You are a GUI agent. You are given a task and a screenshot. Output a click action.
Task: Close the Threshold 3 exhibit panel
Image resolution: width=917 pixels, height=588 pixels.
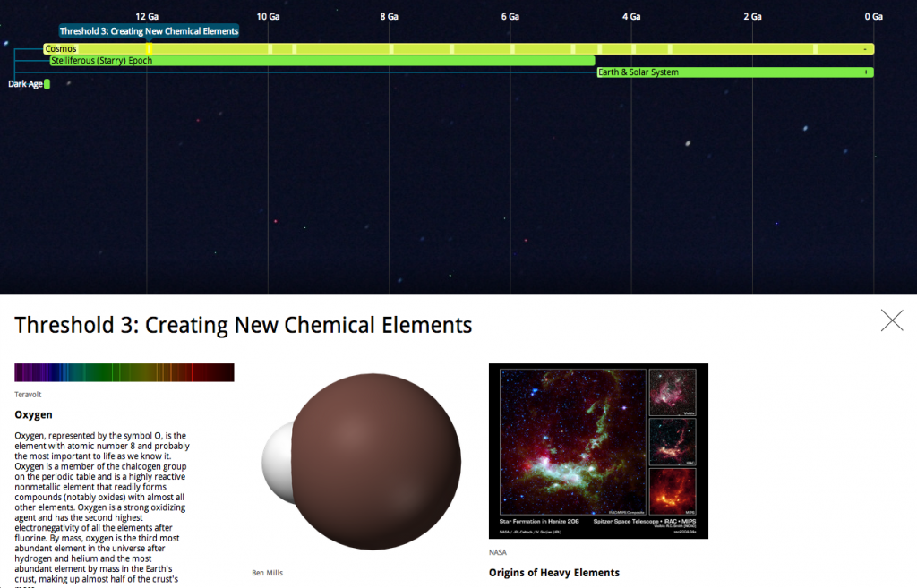(892, 320)
